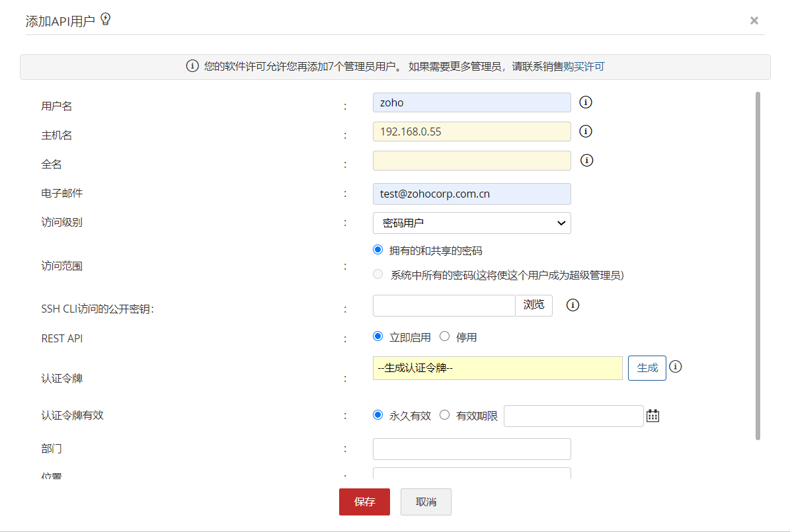Click the token expiry date field
Image resolution: width=790 pixels, height=532 pixels.
[x=573, y=416]
